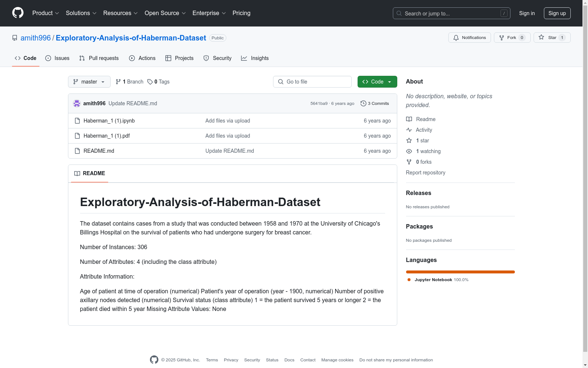View the 3 Commits history
Viewport: 588px width, 368px height.
(x=375, y=103)
